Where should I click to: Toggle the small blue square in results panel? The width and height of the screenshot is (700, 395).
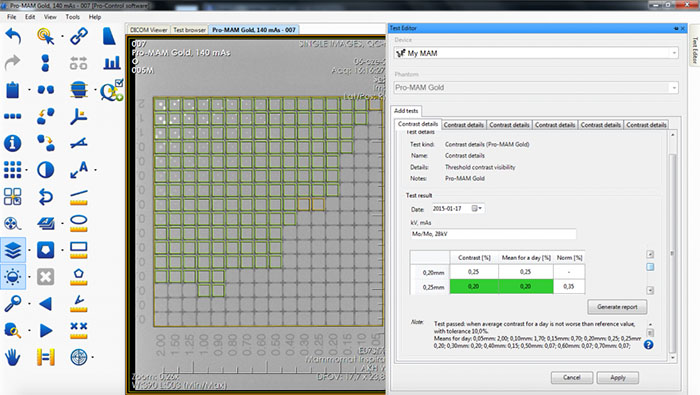[x=650, y=267]
